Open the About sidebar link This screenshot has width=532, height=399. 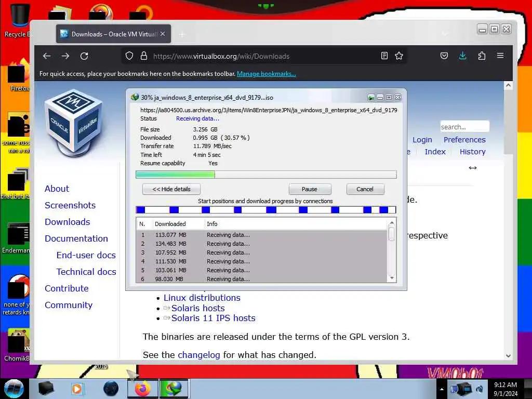(57, 189)
